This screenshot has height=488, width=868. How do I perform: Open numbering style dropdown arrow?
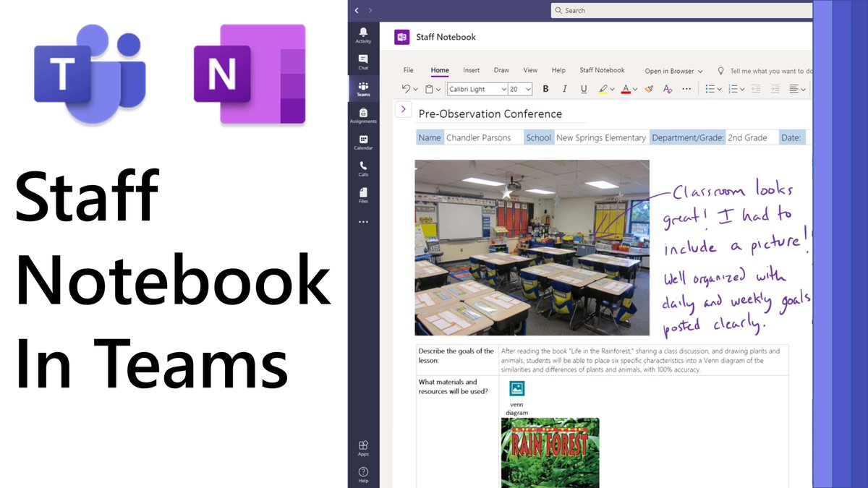tap(742, 90)
